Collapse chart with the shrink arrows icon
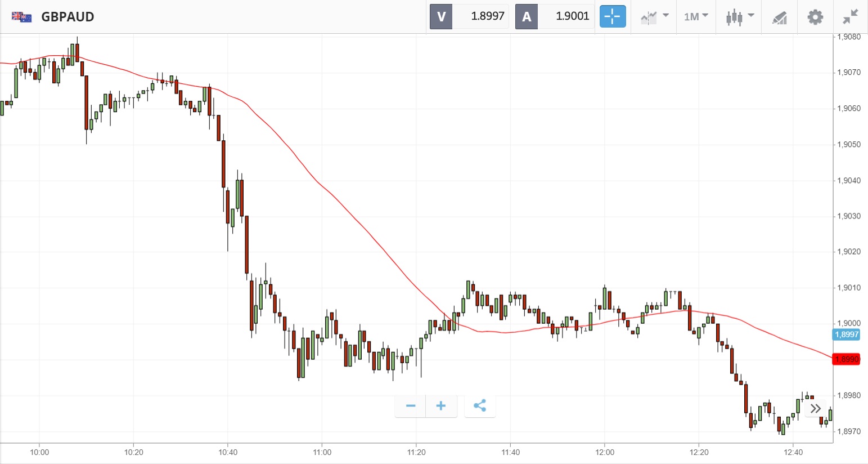Viewport: 868px width, 464px height. [x=850, y=17]
